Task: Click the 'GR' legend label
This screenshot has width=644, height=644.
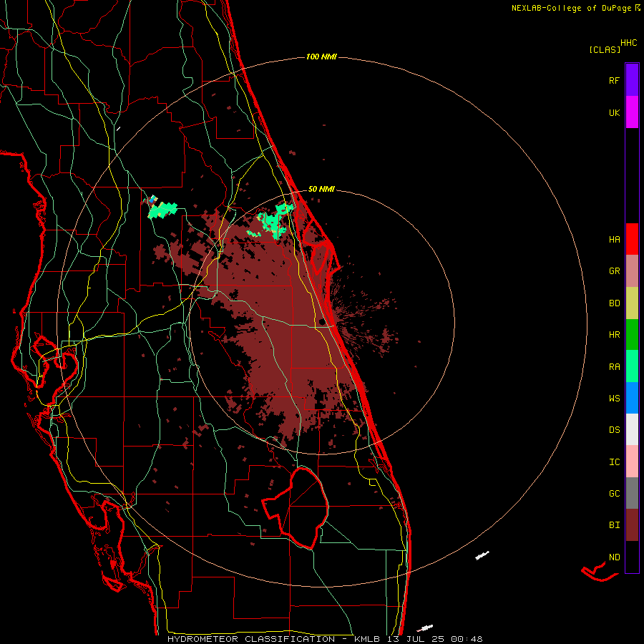Action: click(x=614, y=271)
